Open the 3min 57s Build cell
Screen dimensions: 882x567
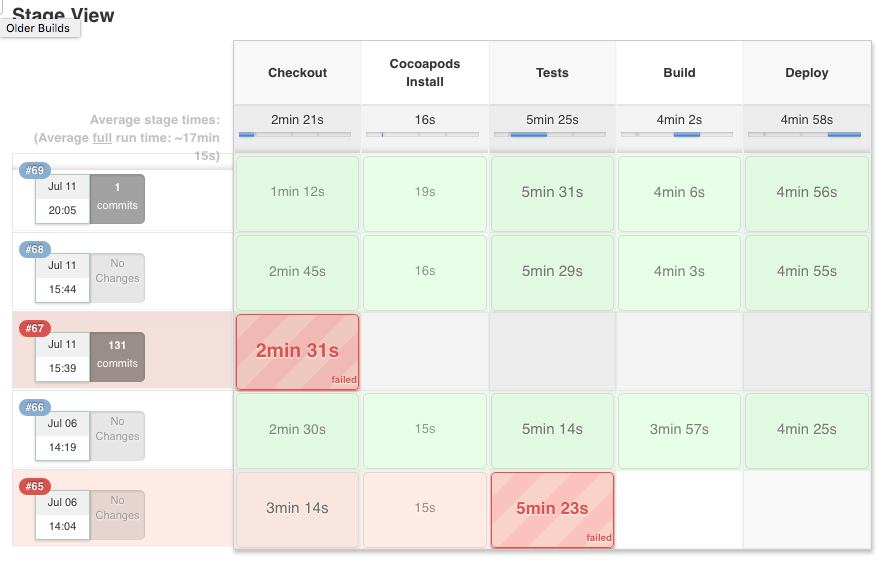[x=680, y=431]
